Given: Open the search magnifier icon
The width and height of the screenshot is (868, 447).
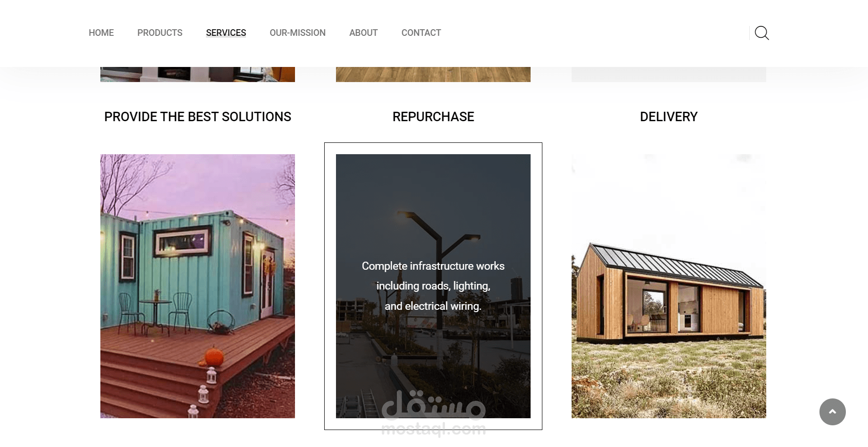Looking at the screenshot, I should [x=762, y=33].
